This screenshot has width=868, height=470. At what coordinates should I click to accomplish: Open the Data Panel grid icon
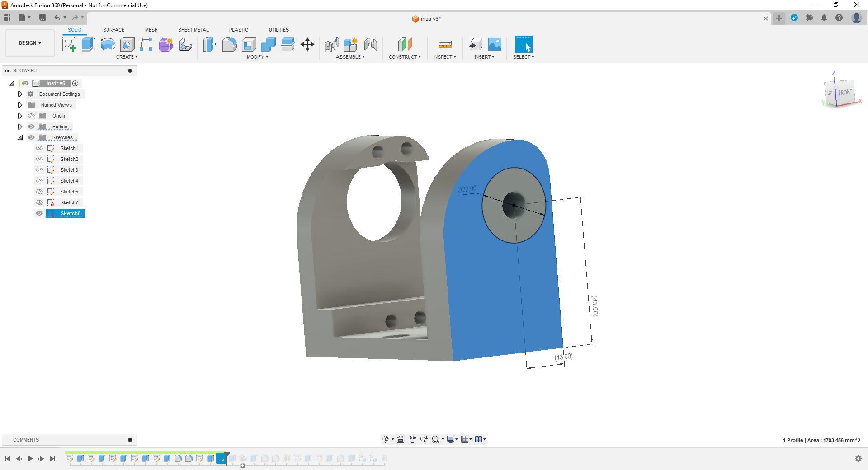pos(7,18)
